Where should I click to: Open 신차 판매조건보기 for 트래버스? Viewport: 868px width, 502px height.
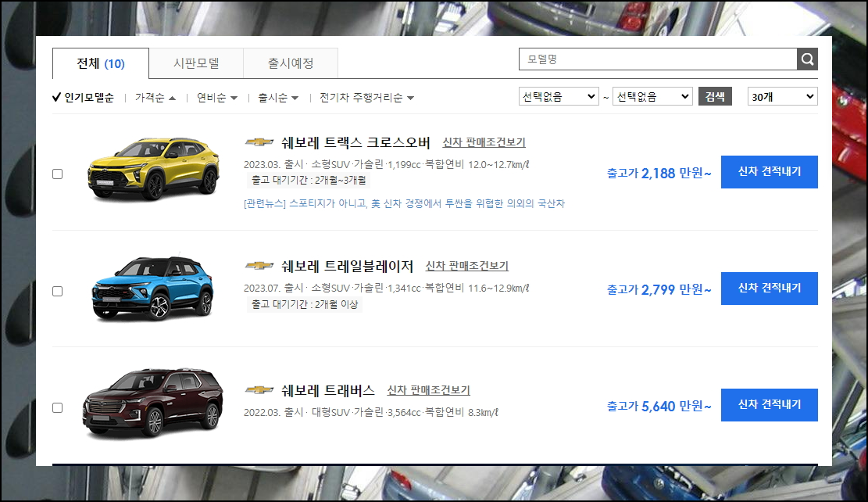pos(428,390)
